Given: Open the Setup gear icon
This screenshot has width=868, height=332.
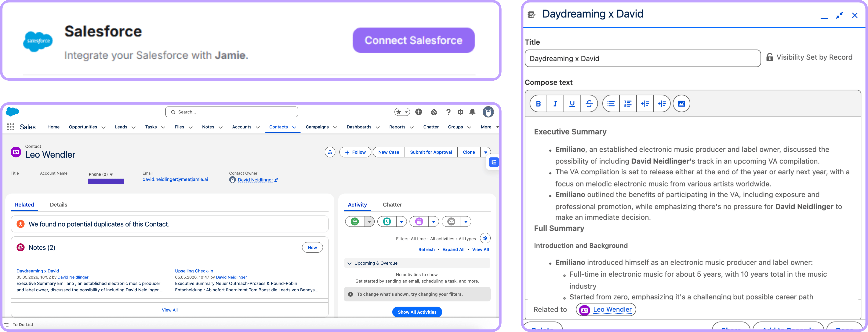Looking at the screenshot, I should (460, 112).
